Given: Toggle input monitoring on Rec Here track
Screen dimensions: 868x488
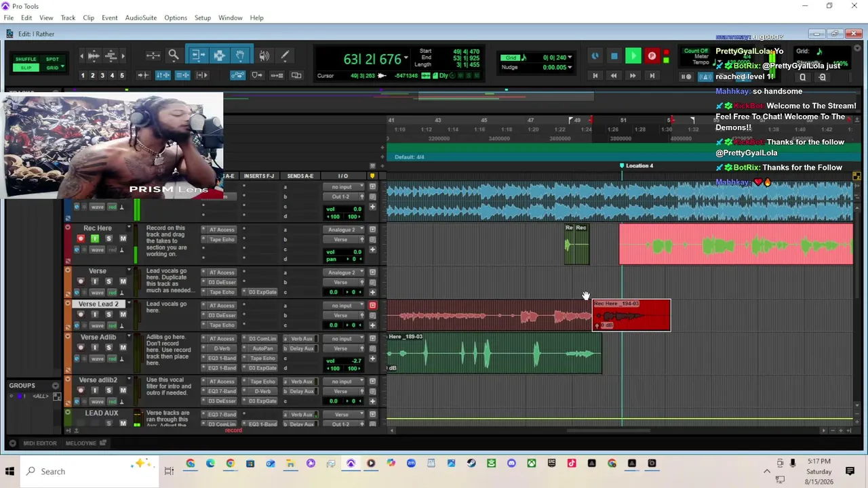Looking at the screenshot, I should point(95,239).
